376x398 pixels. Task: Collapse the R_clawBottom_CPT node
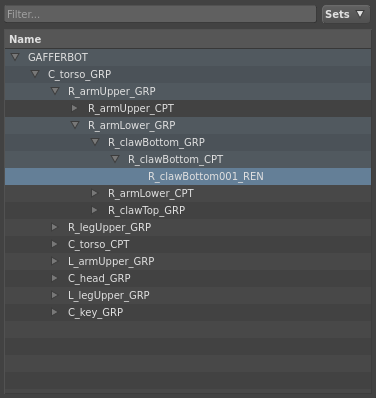[x=115, y=159]
